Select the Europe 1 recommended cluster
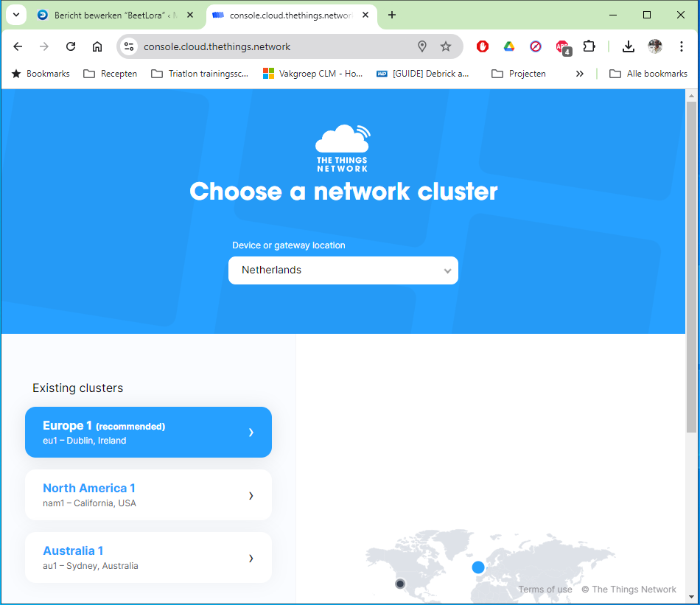This screenshot has height=605, width=700. [148, 433]
